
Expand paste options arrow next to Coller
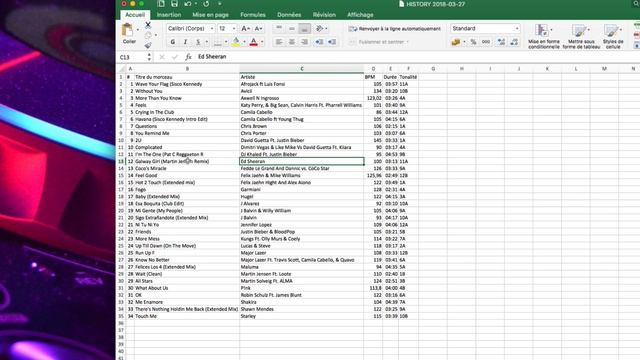coord(138,30)
